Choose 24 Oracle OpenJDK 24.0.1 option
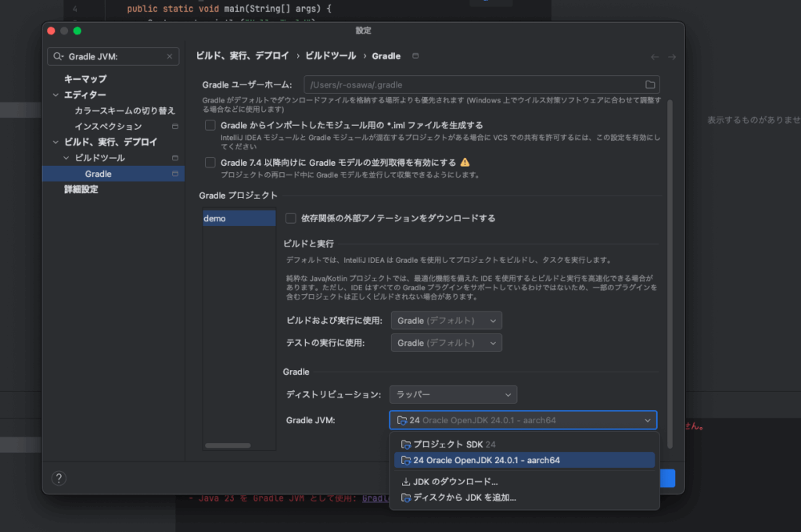Viewport: 801px width, 532px height. [x=525, y=461]
